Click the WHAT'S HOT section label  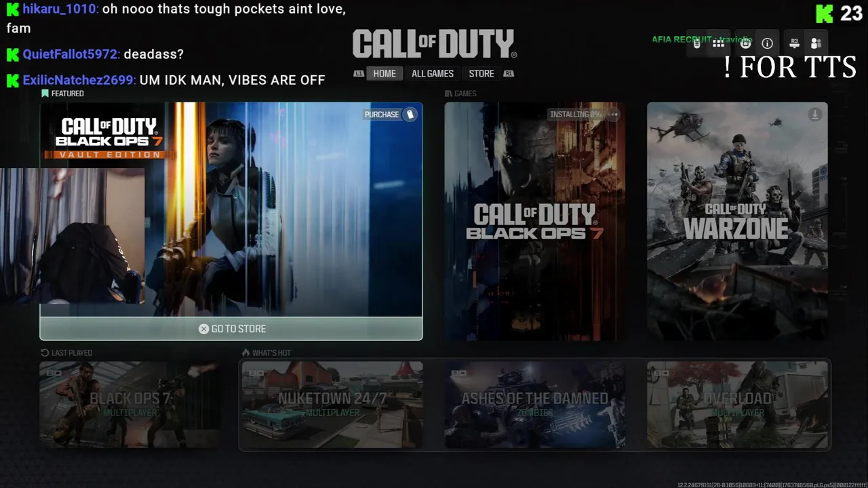pos(271,352)
